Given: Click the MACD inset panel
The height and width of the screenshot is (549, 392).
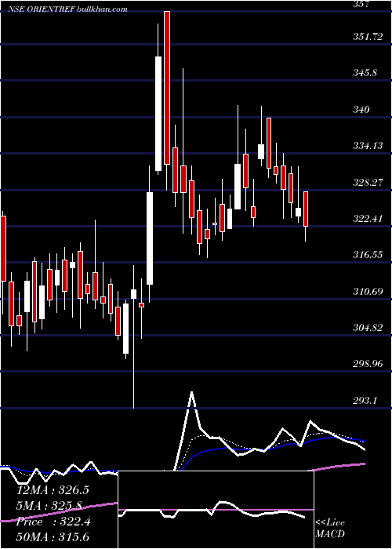Looking at the screenshot, I should (x=216, y=510).
